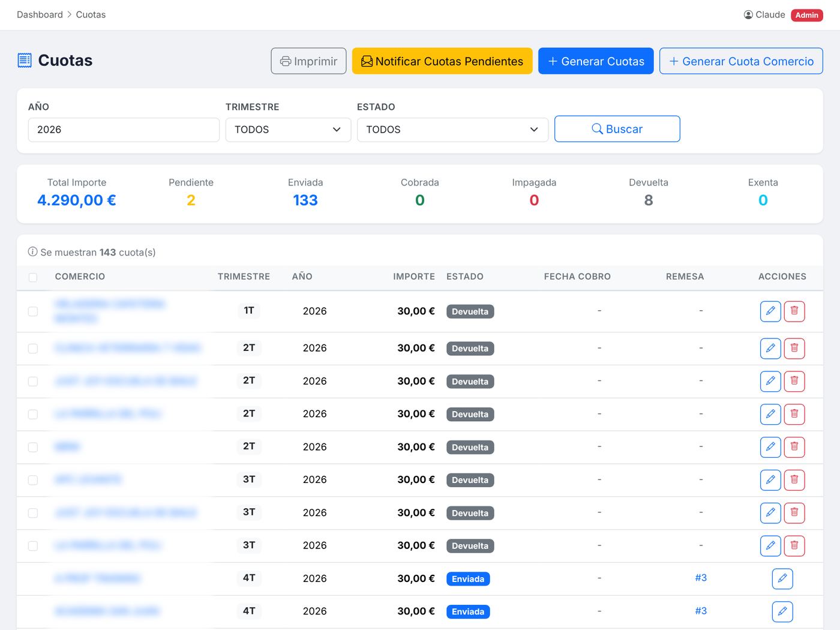Screen dimensions: 840x630
Task: Delete the cuota in the last 3T row
Action: [794, 546]
